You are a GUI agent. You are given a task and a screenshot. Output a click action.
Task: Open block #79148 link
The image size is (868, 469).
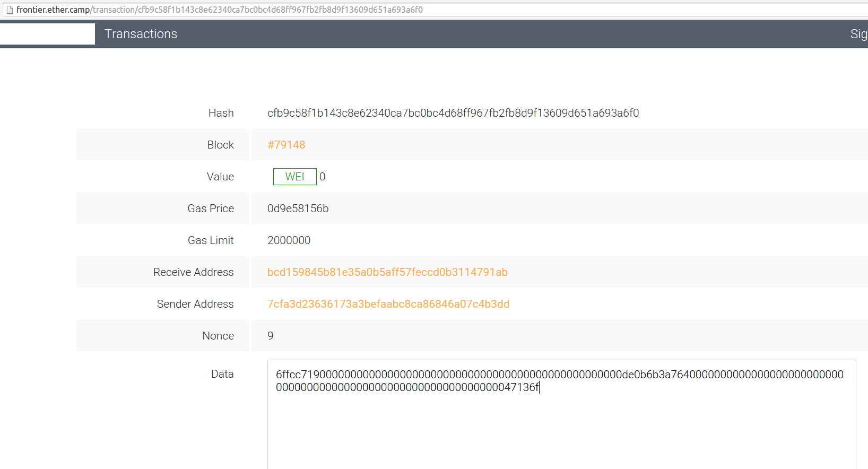click(x=286, y=145)
